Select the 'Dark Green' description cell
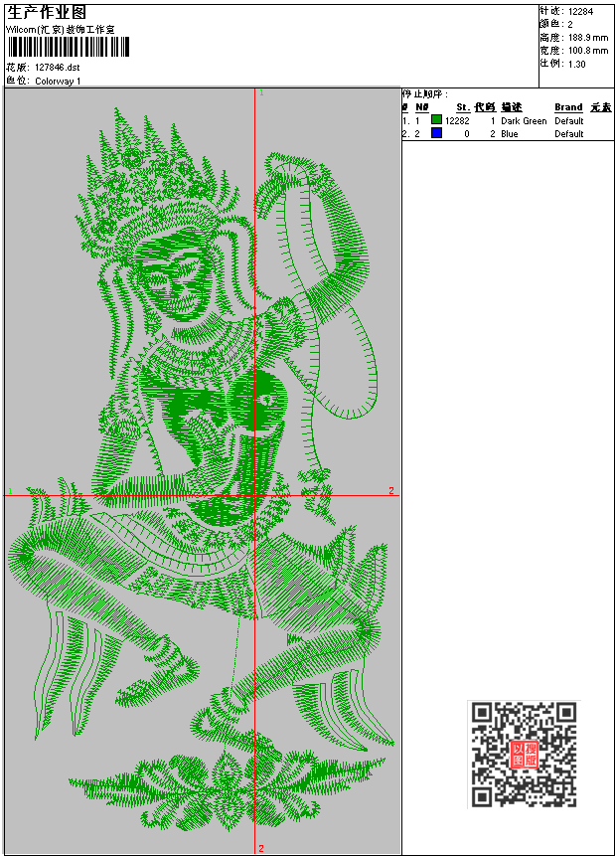This screenshot has height=856, width=616. [524, 121]
